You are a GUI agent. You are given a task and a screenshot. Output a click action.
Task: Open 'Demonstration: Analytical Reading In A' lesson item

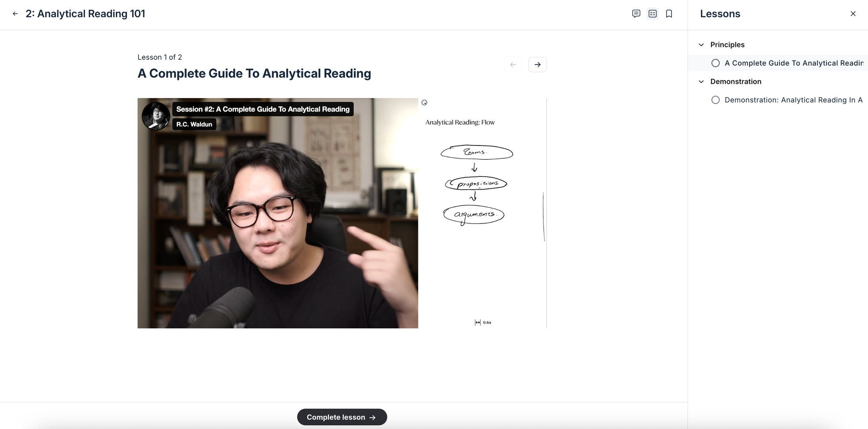[793, 100]
